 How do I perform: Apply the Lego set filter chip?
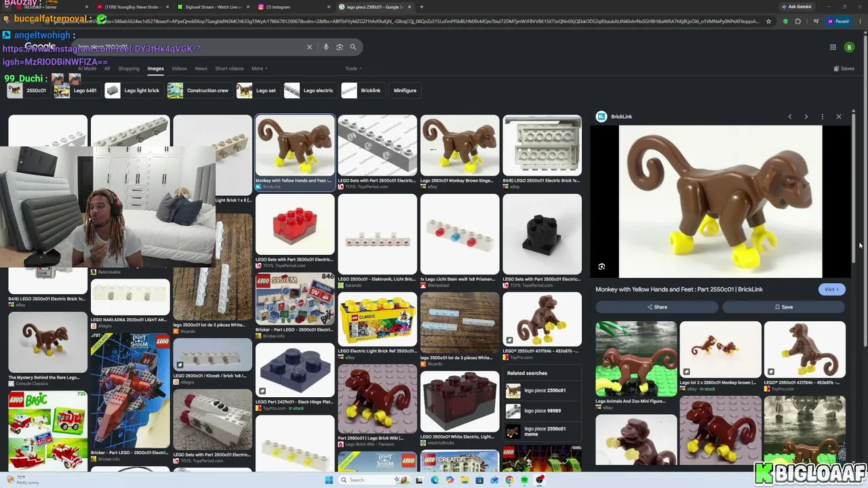(257, 90)
